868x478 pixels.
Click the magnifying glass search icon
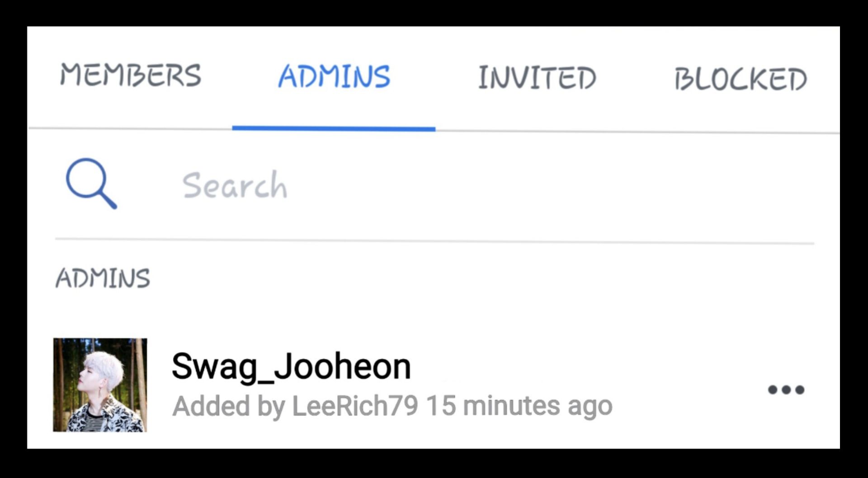coord(91,183)
